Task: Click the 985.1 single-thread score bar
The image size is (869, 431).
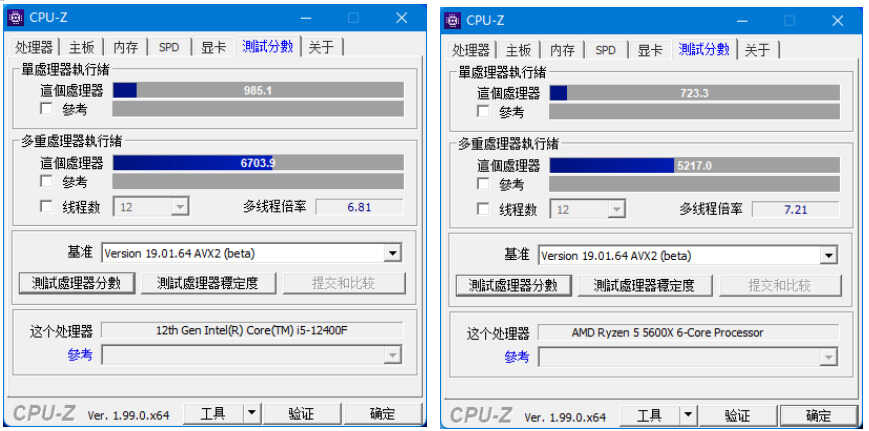Action: 258,90
